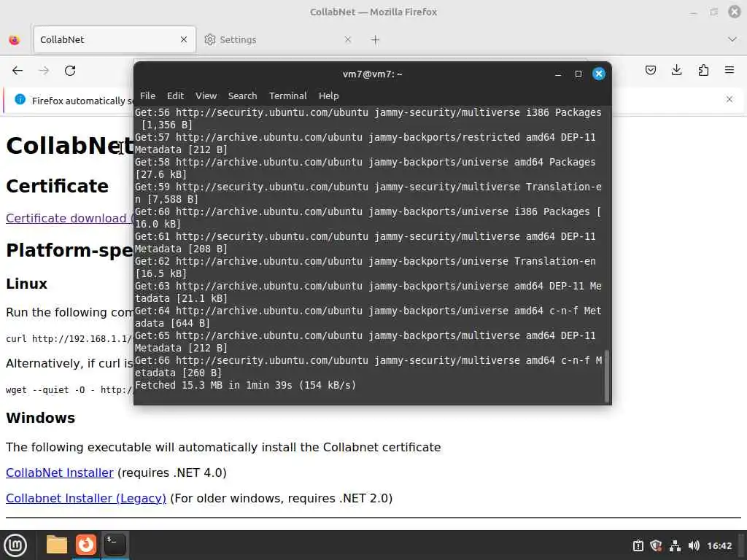The height and width of the screenshot is (560, 747).
Task: Switch to the Settings tab
Action: tap(279, 39)
